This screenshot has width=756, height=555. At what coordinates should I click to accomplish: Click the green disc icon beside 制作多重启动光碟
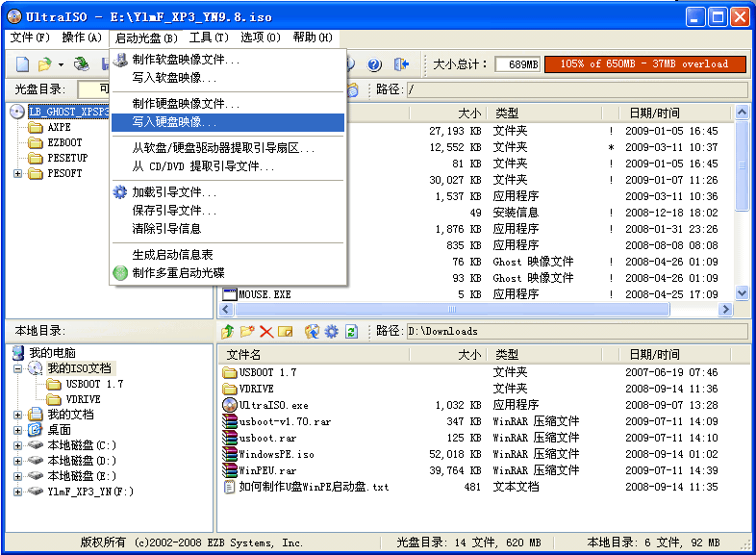pos(119,273)
